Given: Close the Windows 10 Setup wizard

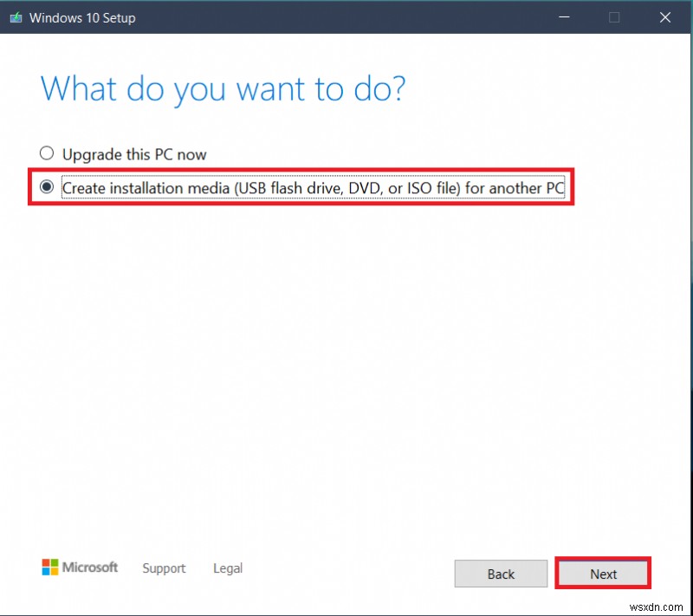Looking at the screenshot, I should (664, 17).
